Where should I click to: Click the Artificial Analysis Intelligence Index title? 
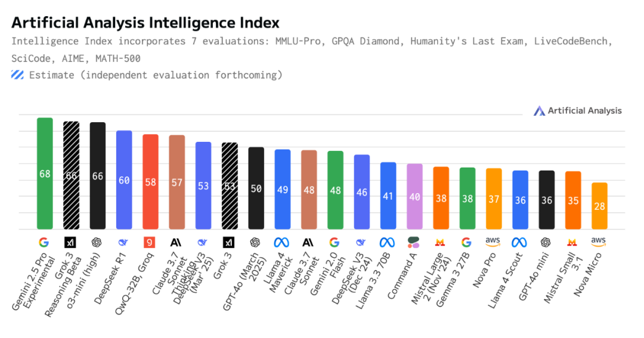coord(145,23)
